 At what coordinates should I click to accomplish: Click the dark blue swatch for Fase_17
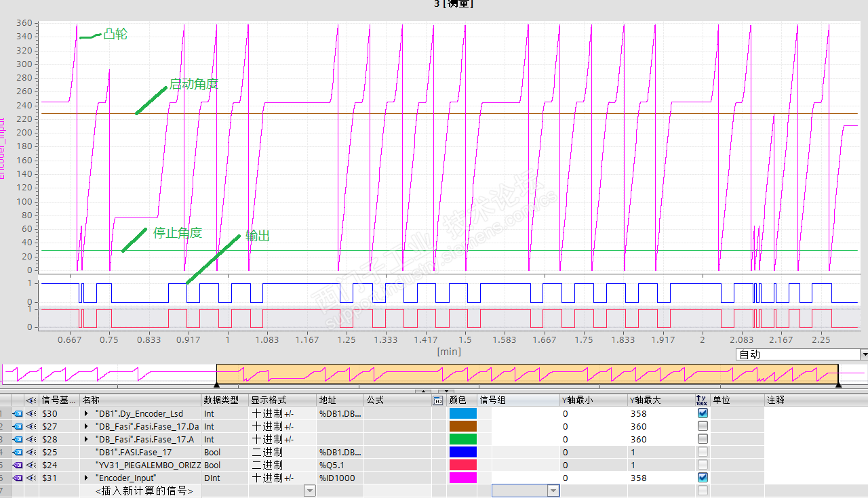[x=462, y=452]
